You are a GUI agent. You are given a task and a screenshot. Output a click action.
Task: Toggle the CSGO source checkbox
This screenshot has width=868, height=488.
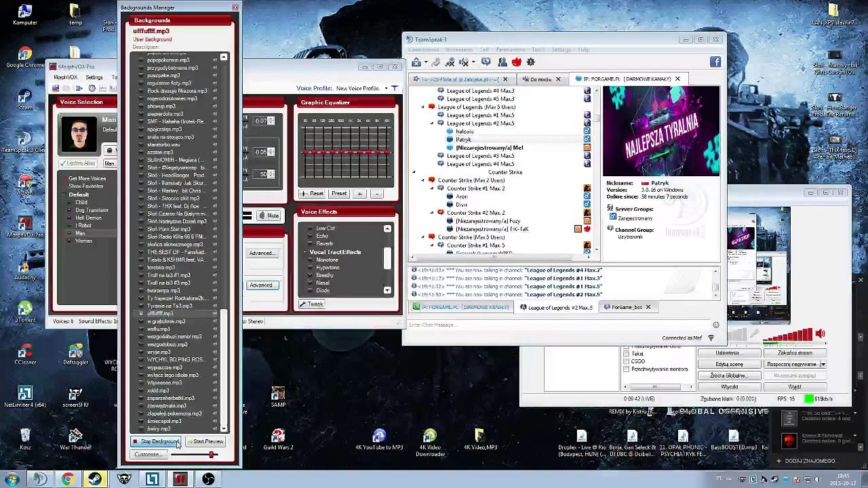(x=626, y=361)
